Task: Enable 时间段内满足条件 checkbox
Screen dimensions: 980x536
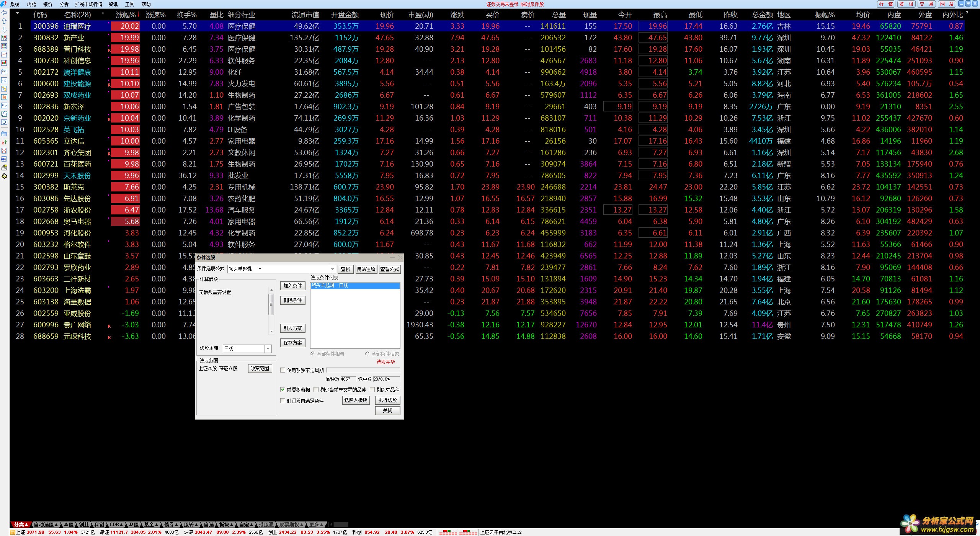Action: click(x=283, y=401)
